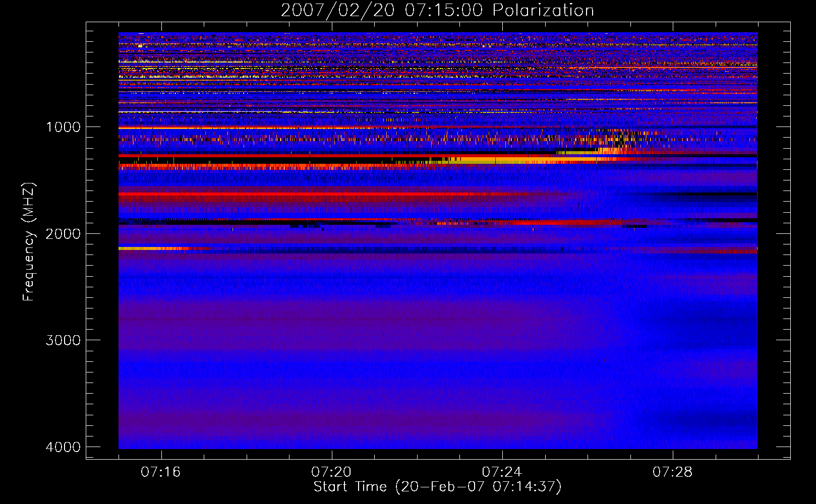Click the 2000 frequency tick label
Viewport: 816px width, 504px height.
(63, 233)
